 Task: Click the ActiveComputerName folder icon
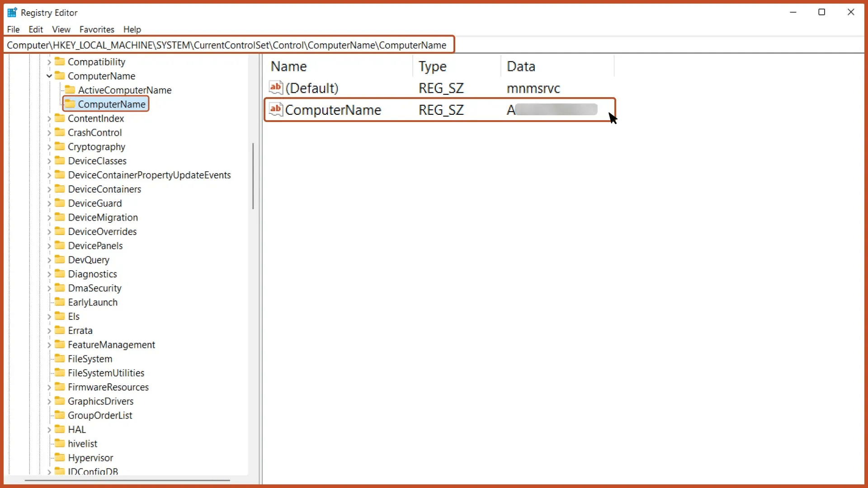pyautogui.click(x=70, y=90)
